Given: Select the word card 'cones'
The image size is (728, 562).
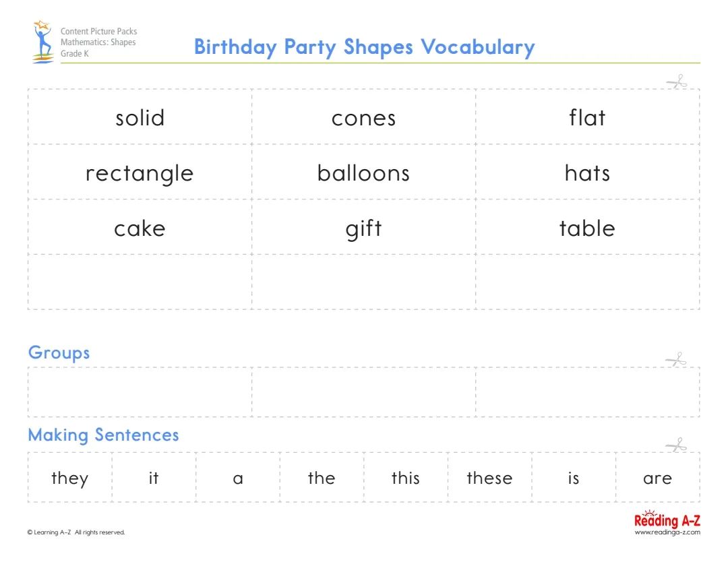Looking at the screenshot, I should point(363,118).
